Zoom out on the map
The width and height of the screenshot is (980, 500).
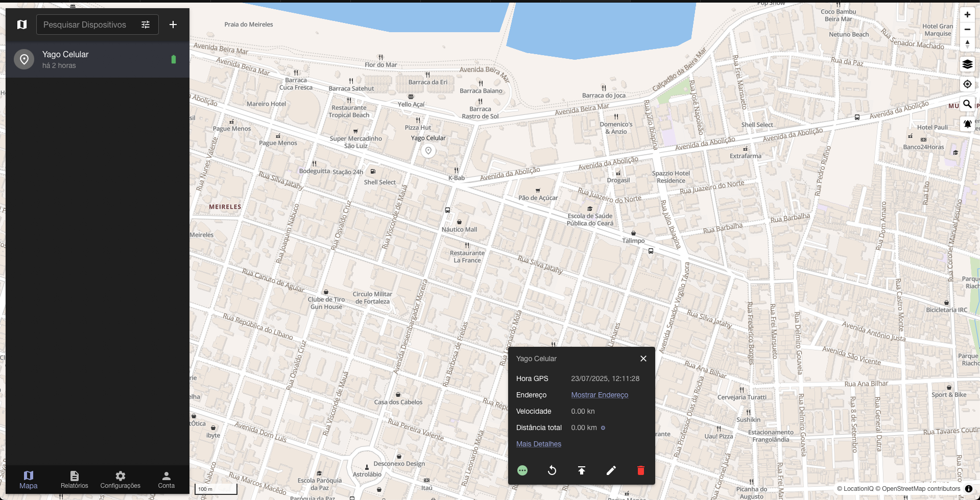click(x=967, y=29)
